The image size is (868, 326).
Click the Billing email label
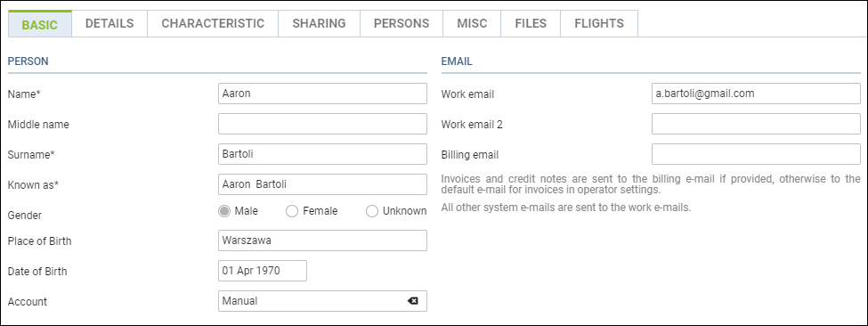point(470,155)
